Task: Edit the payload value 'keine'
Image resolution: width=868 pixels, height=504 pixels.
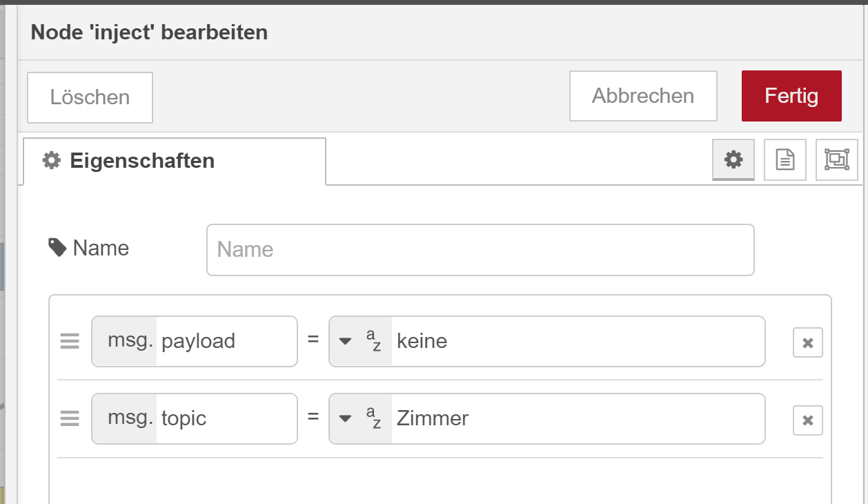Action: 578,341
